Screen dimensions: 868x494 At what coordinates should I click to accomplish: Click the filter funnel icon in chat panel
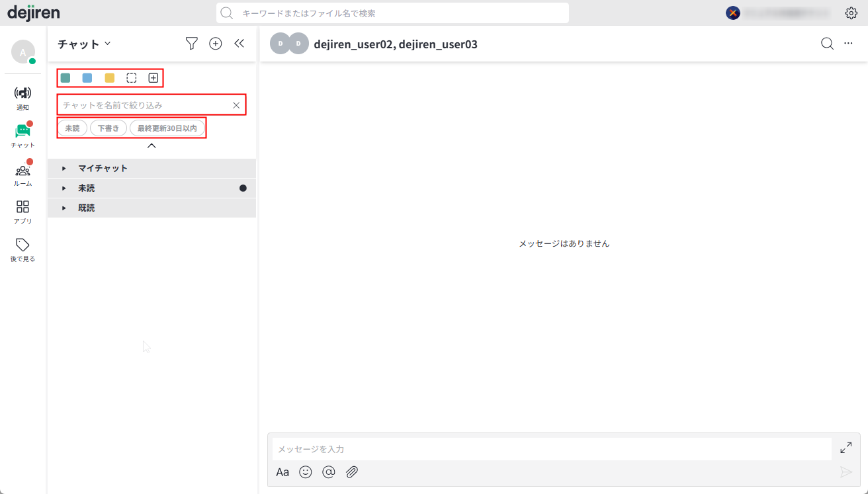[x=191, y=44]
